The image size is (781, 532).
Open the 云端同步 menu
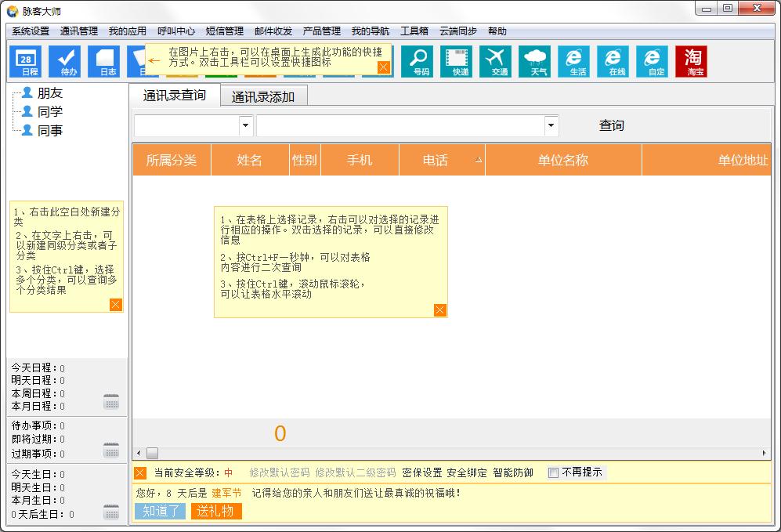coord(457,31)
